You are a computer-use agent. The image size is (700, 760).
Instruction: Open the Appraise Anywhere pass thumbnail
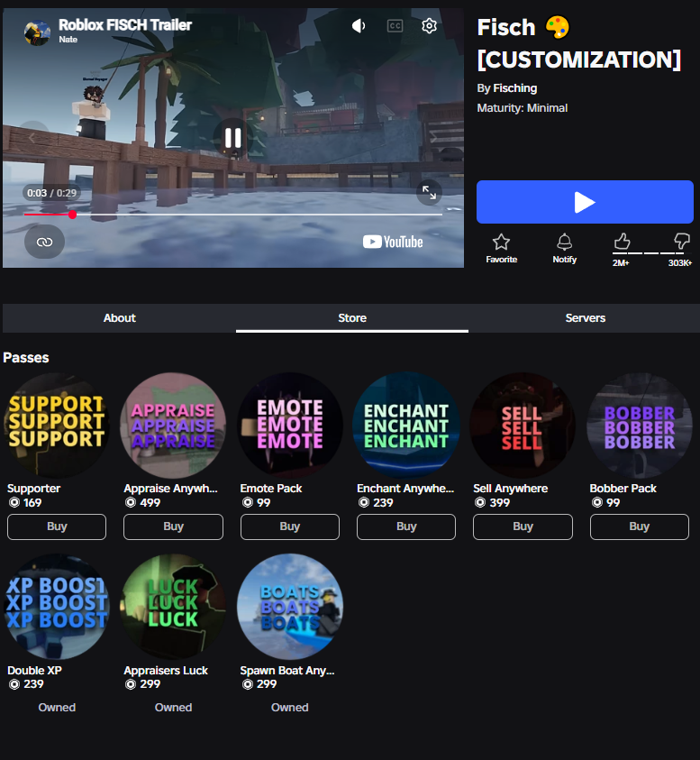173,426
